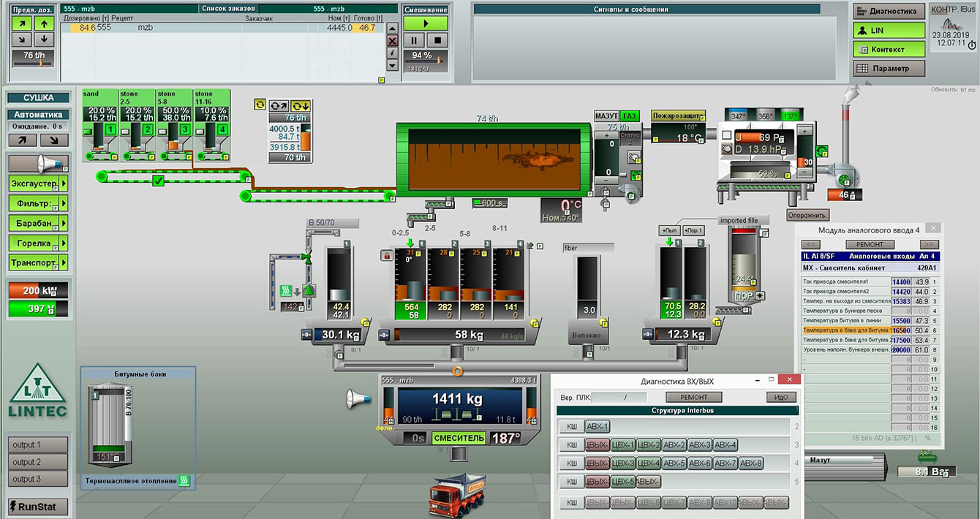Delete order with the red X icon

click(x=392, y=41)
